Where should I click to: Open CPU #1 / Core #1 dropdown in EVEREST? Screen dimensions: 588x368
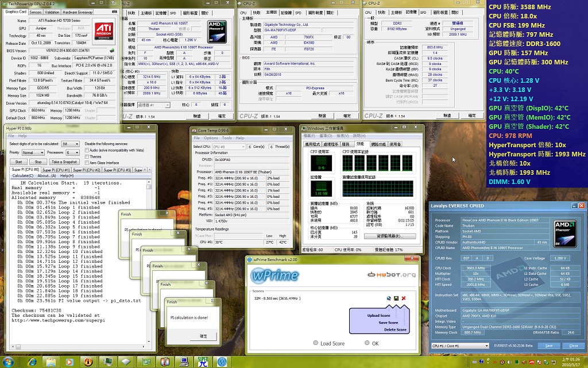click(x=460, y=346)
